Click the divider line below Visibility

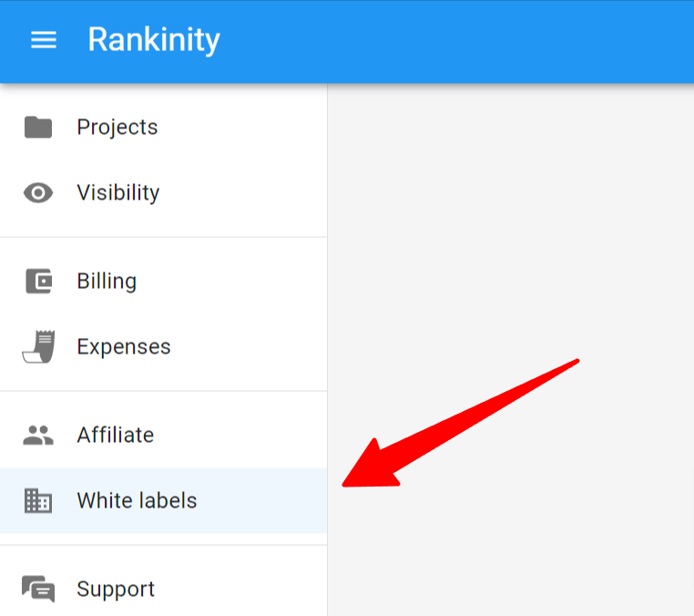click(163, 237)
